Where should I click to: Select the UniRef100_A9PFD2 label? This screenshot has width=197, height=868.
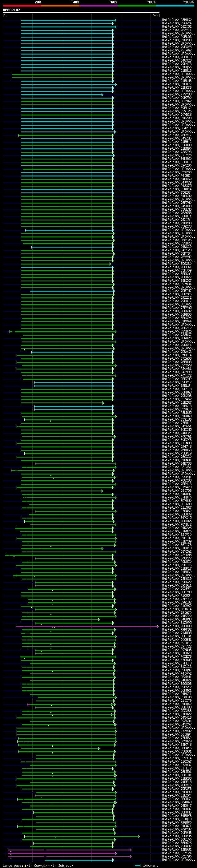pyautogui.click(x=177, y=629)
